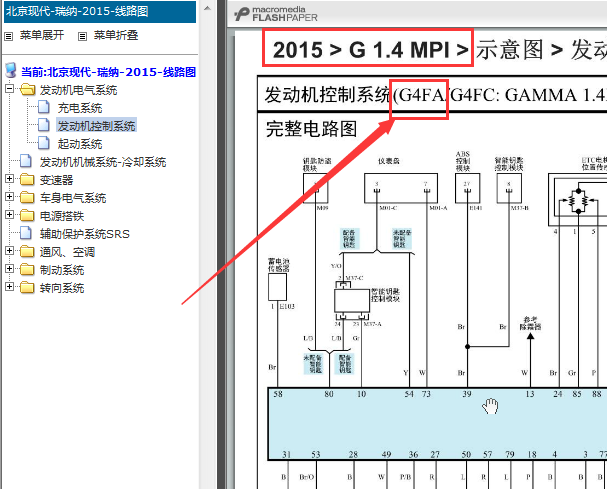Click the 菜单展开 expand-all icon
Viewport: 607px width, 489px height.
coord(9,36)
